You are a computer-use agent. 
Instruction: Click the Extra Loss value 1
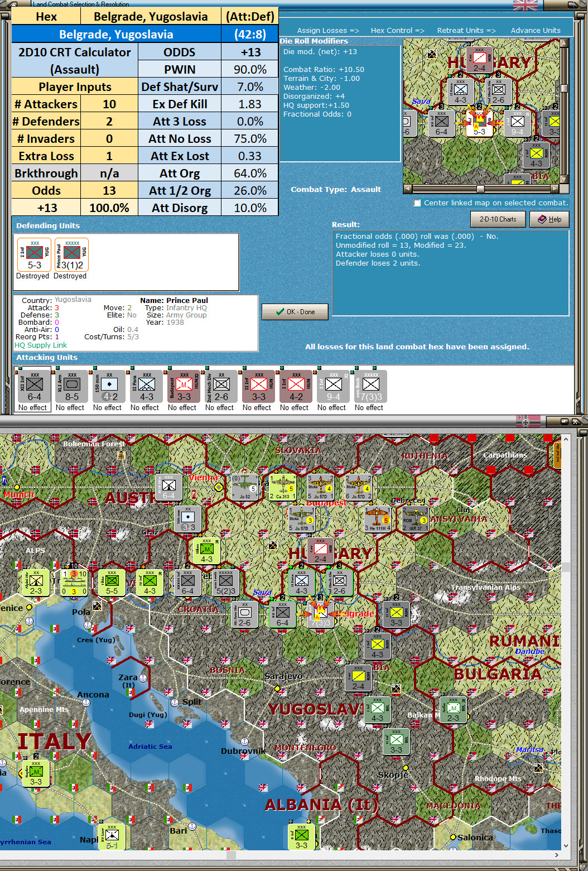coord(109,156)
